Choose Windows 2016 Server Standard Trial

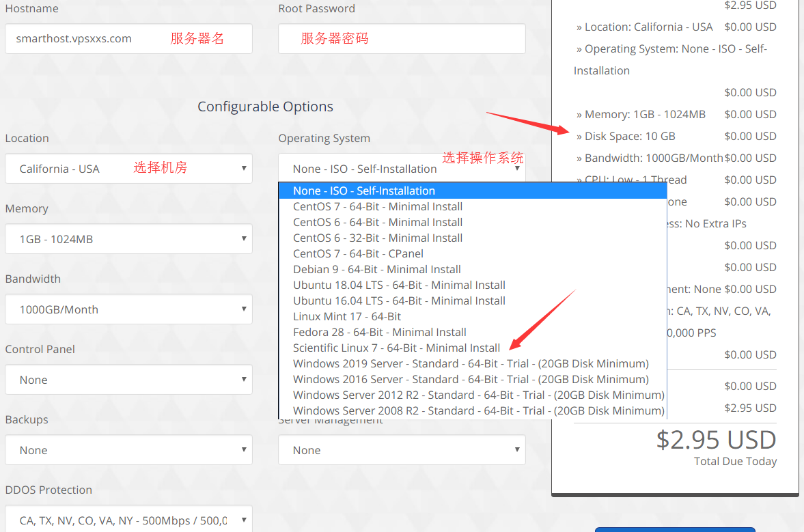[473, 379]
